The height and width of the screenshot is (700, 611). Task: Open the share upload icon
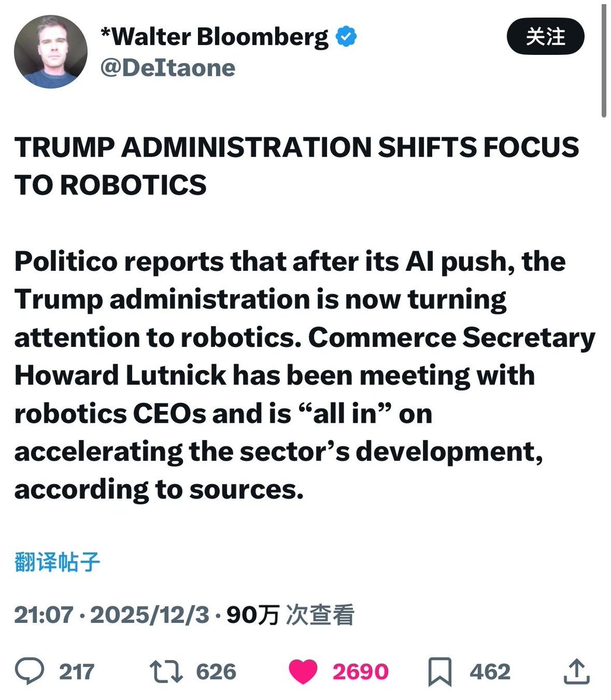coord(575,671)
